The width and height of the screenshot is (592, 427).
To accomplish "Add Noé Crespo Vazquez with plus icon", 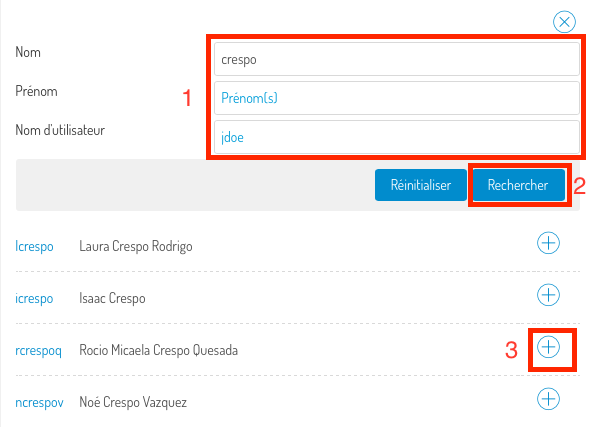I will [548, 399].
